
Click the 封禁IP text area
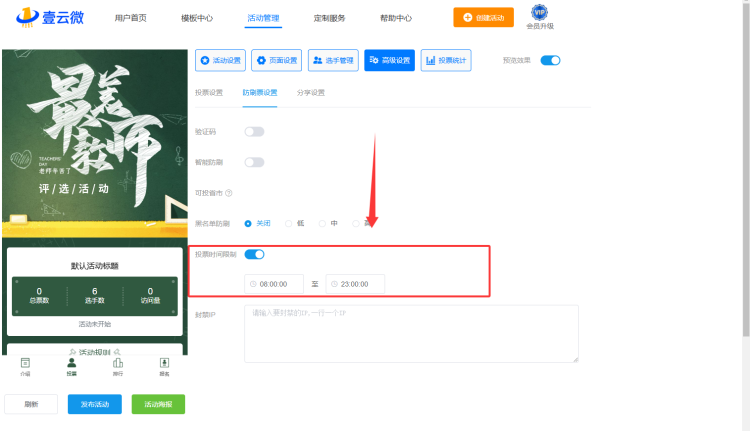[x=411, y=334]
